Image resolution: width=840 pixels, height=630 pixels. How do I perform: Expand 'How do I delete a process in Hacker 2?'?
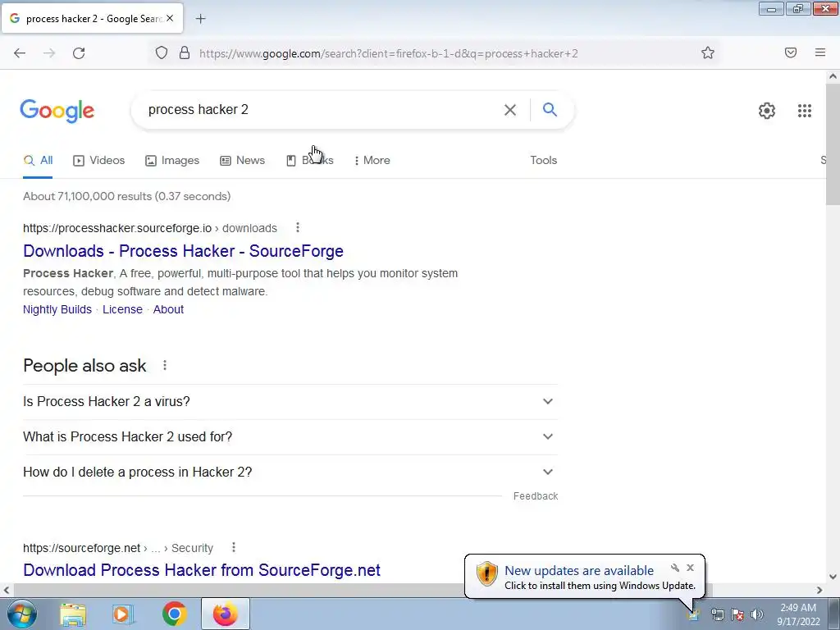tap(290, 472)
